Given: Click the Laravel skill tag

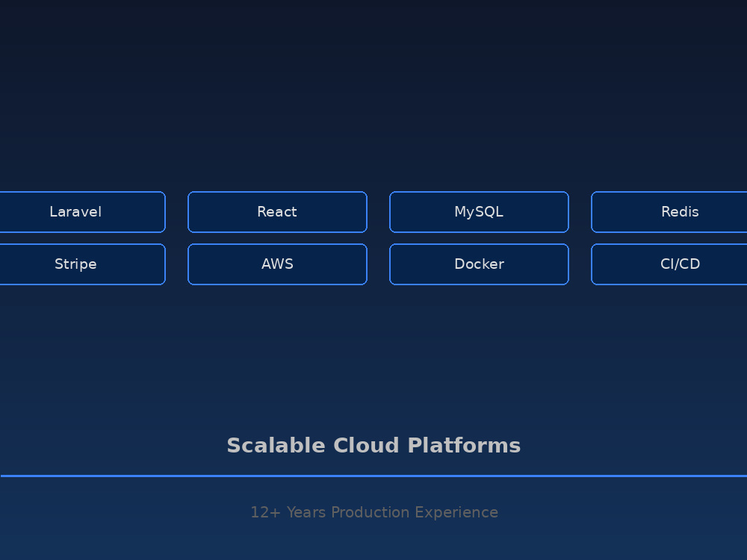Looking at the screenshot, I should click(x=82, y=212).
